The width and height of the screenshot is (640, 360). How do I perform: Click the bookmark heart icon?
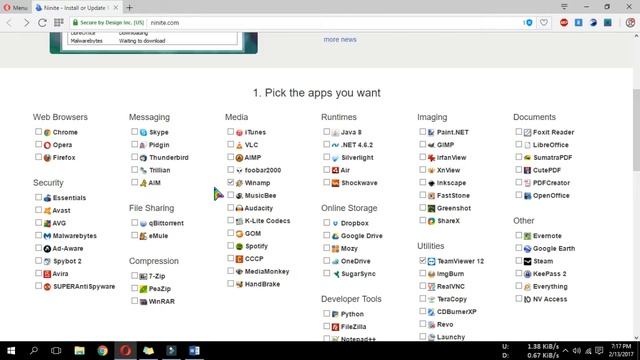(544, 22)
